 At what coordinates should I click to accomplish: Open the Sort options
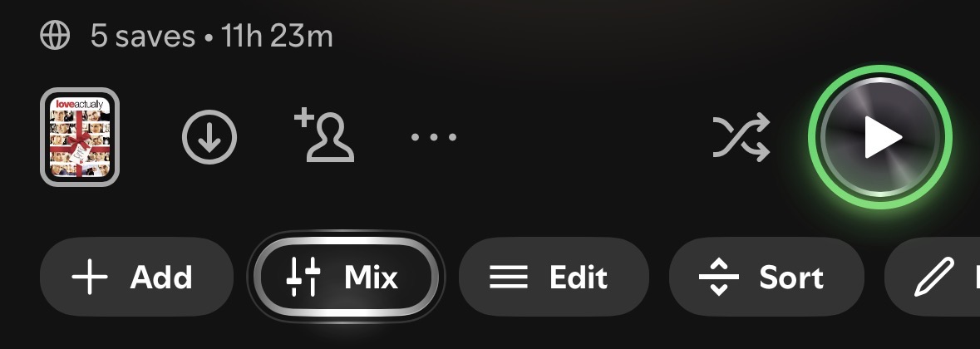coord(766,278)
